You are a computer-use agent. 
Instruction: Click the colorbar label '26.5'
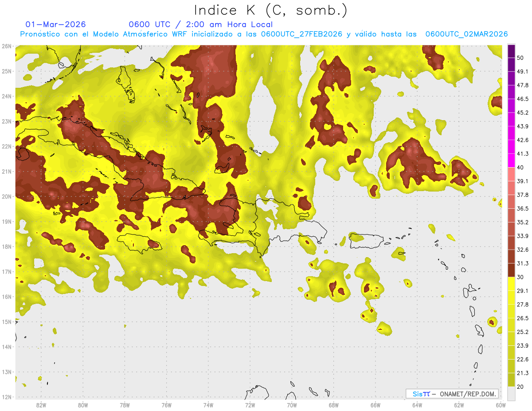click(x=522, y=318)
